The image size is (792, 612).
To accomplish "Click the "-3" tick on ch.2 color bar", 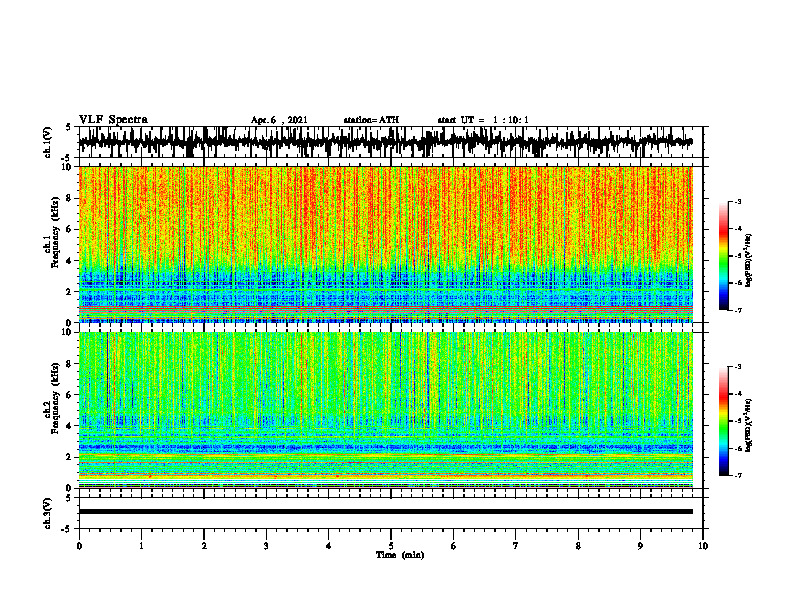I will 737,367.
